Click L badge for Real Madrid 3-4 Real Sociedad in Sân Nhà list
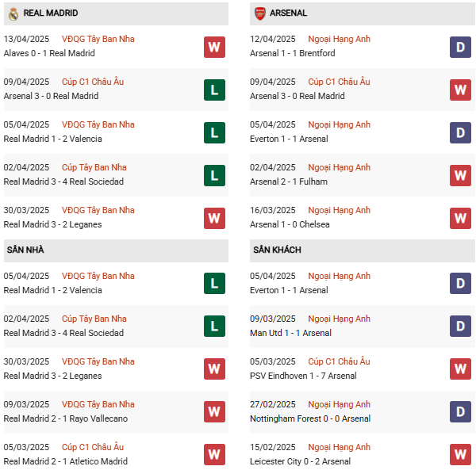Image resolution: width=476 pixels, height=470 pixels. click(x=214, y=327)
